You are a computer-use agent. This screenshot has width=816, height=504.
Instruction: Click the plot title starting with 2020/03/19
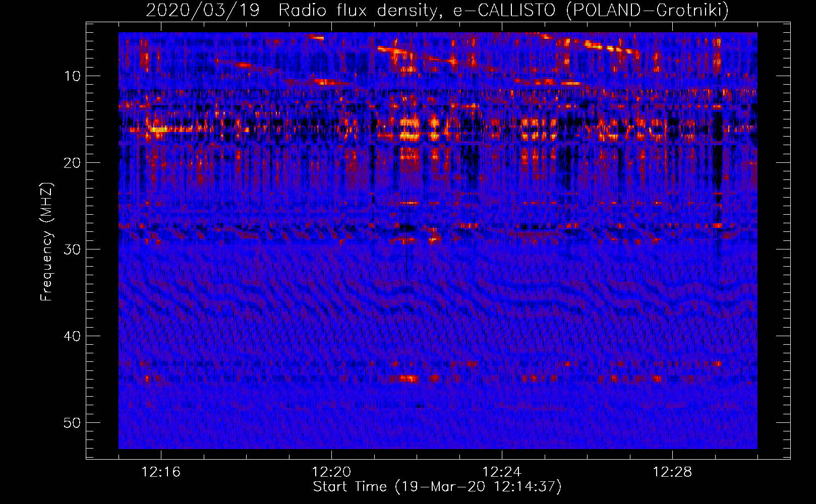coord(437,10)
